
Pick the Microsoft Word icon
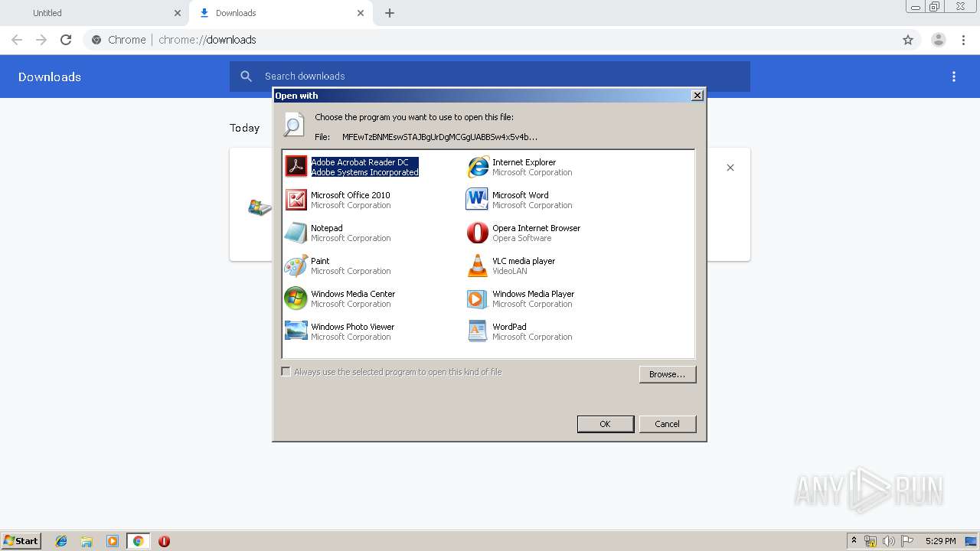click(476, 199)
